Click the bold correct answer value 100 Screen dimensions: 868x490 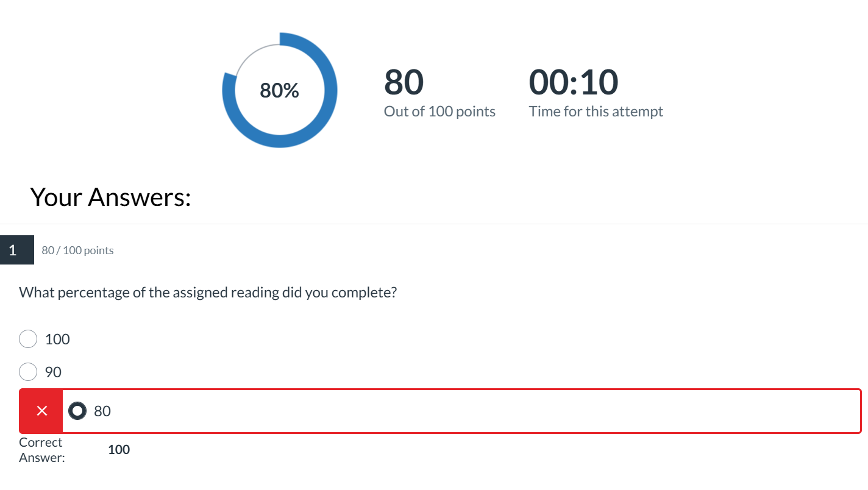119,450
